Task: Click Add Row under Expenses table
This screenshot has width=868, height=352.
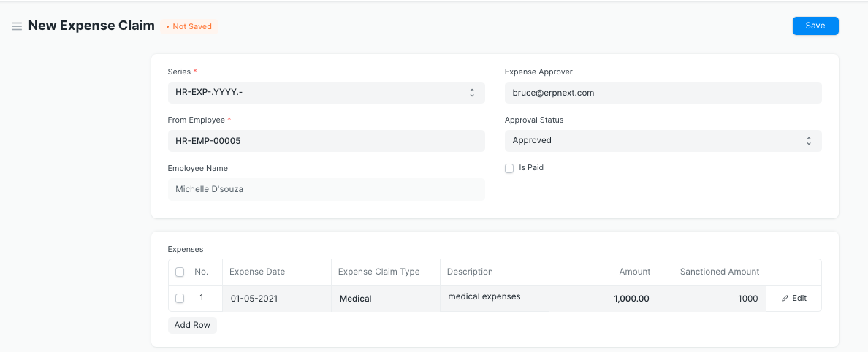Action: click(x=192, y=325)
